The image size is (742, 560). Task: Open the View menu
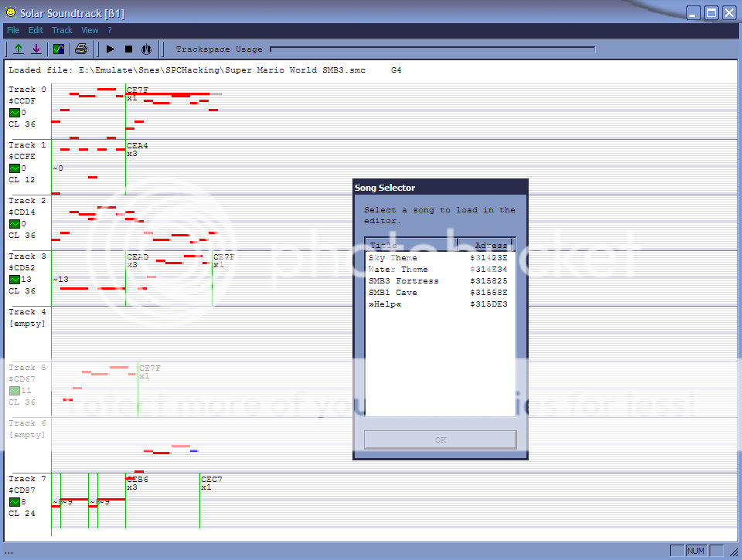click(90, 30)
